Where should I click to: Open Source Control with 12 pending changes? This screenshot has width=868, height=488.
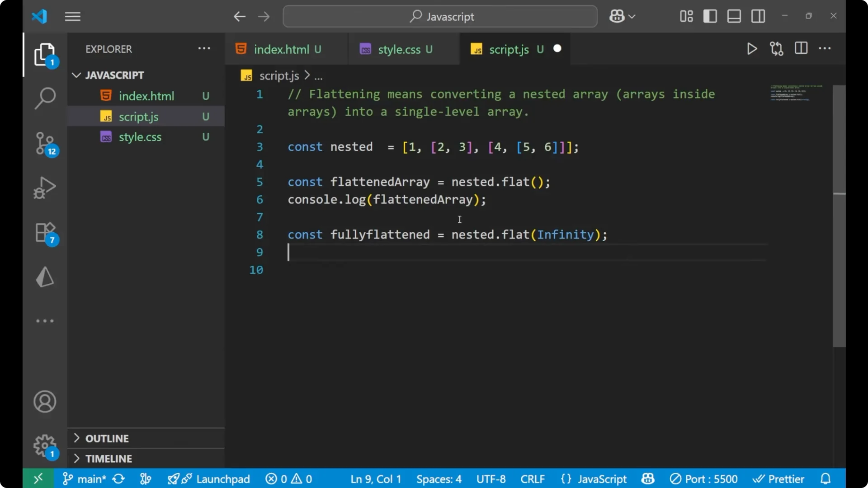(45, 144)
